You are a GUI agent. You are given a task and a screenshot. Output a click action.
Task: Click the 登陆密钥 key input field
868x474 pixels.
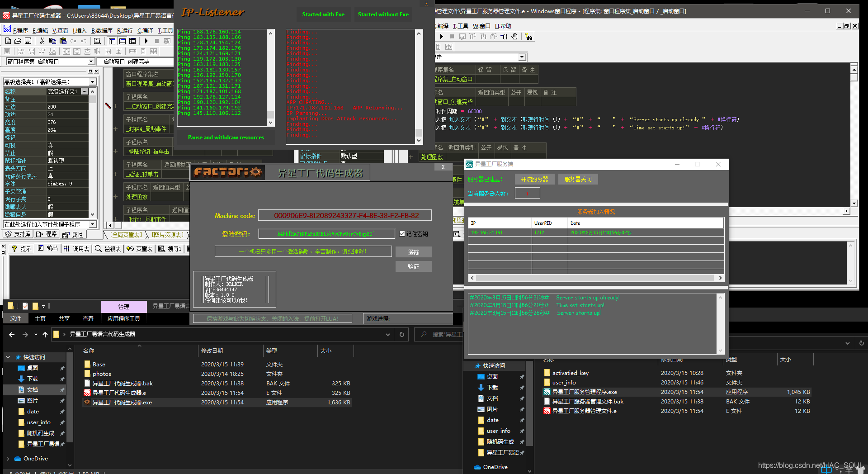[x=326, y=234]
